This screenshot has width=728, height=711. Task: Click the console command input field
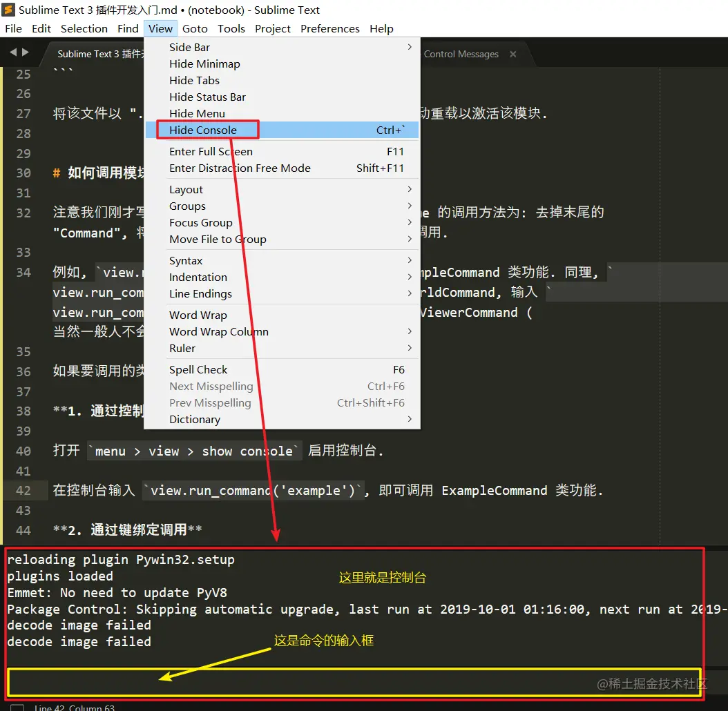[x=354, y=682]
